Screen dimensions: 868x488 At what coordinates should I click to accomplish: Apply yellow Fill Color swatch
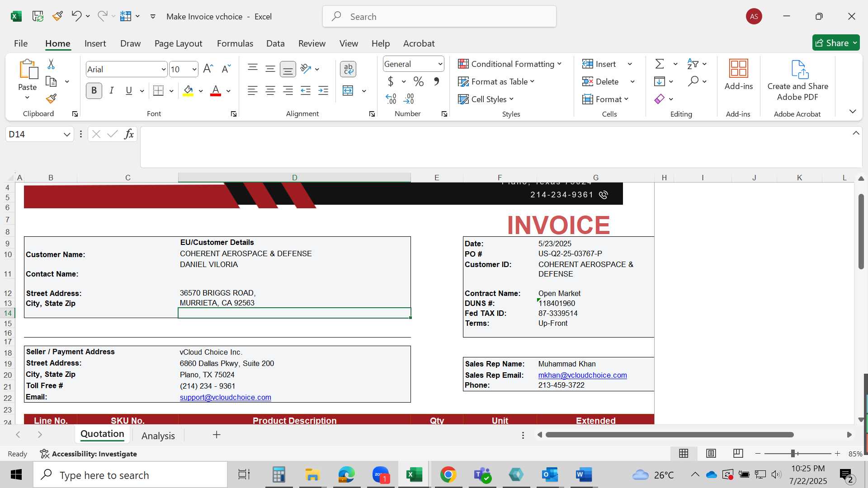[189, 91]
